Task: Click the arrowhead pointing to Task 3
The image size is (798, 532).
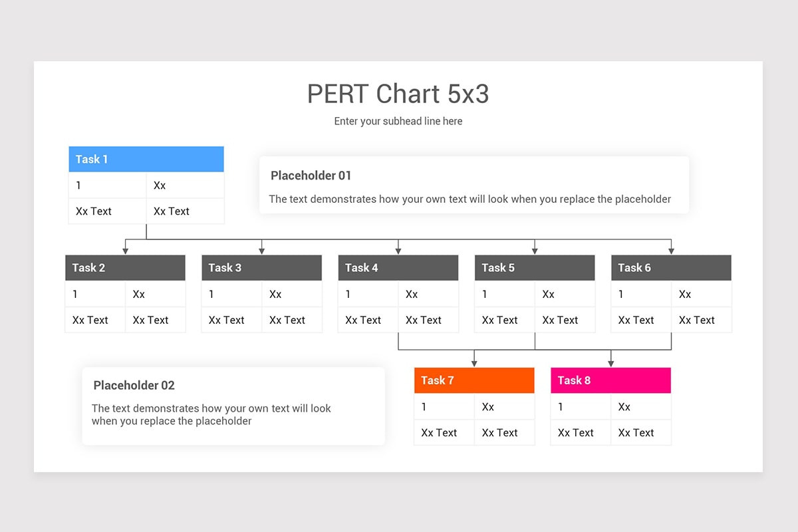Action: tap(261, 251)
